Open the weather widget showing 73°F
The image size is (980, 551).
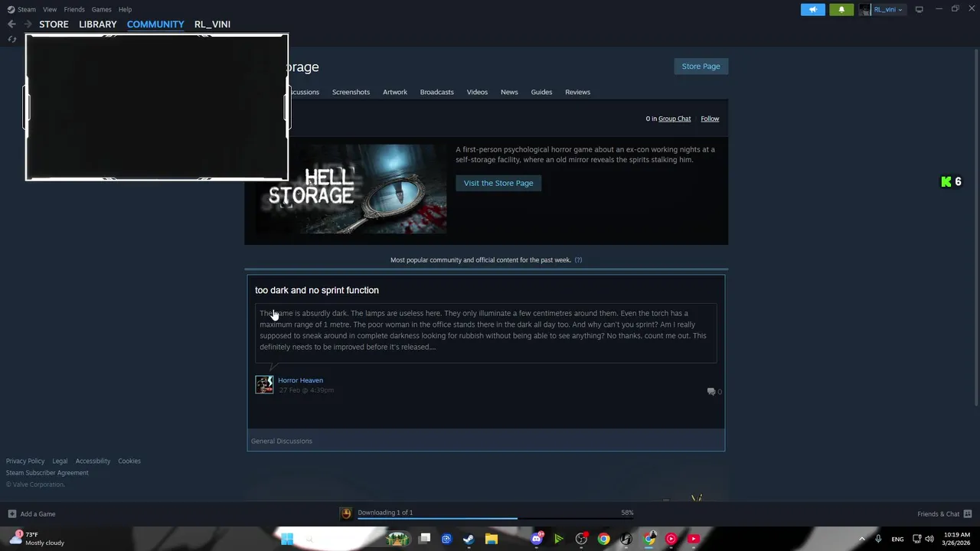click(37, 539)
